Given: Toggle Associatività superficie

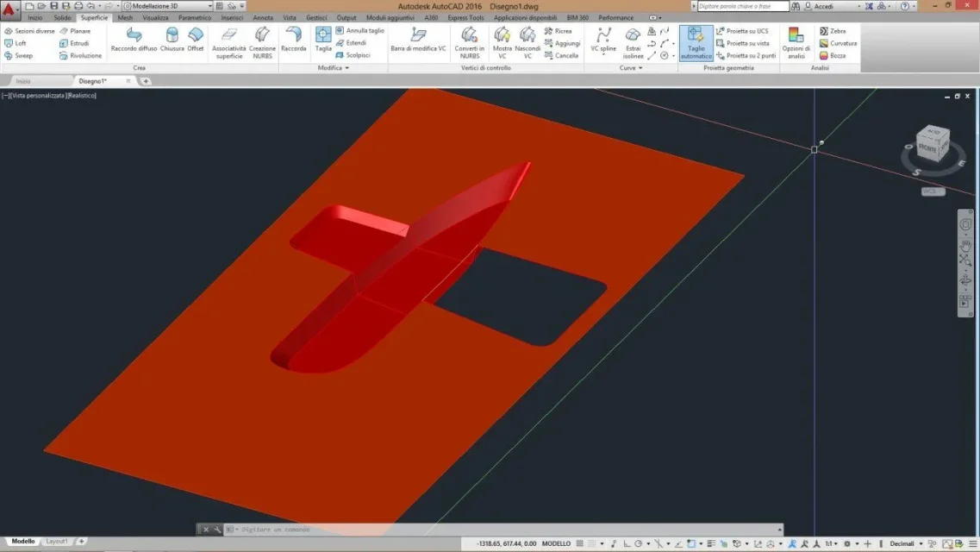Looking at the screenshot, I should (x=228, y=42).
